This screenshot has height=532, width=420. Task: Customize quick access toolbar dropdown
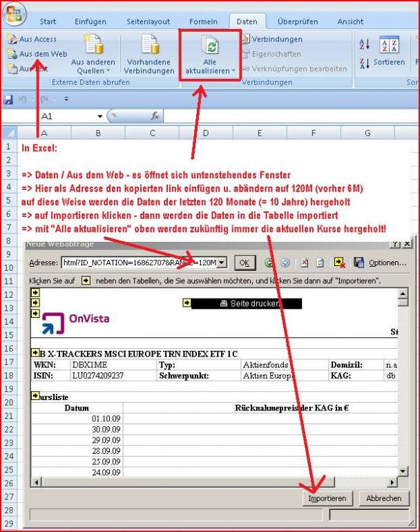[x=66, y=99]
